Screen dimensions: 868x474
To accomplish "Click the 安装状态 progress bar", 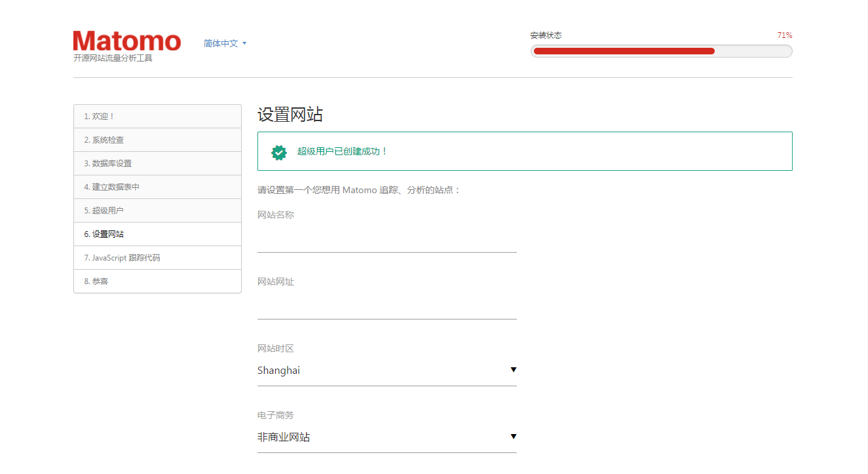I will [x=662, y=51].
